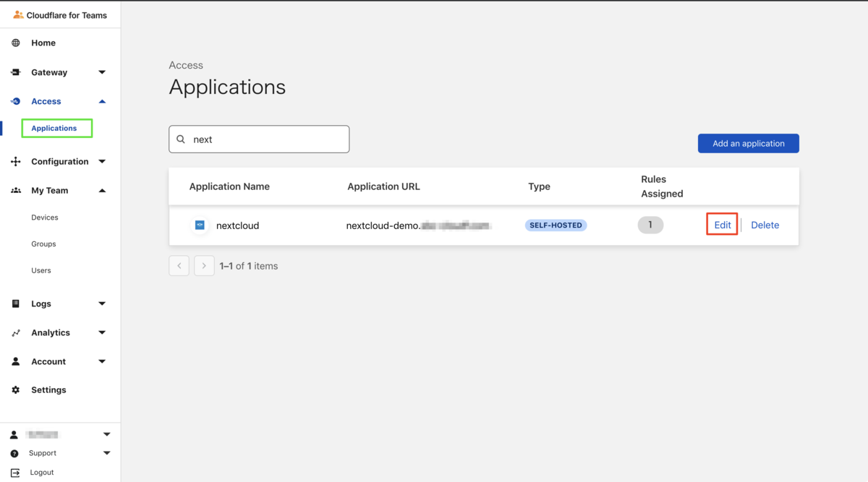Click the nextcloud application name

coord(237,225)
